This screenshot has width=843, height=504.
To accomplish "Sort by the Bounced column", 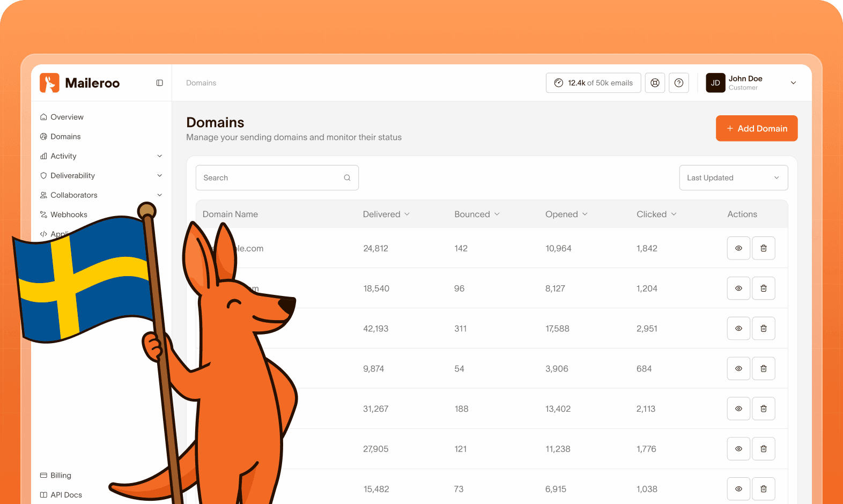I will tap(477, 214).
